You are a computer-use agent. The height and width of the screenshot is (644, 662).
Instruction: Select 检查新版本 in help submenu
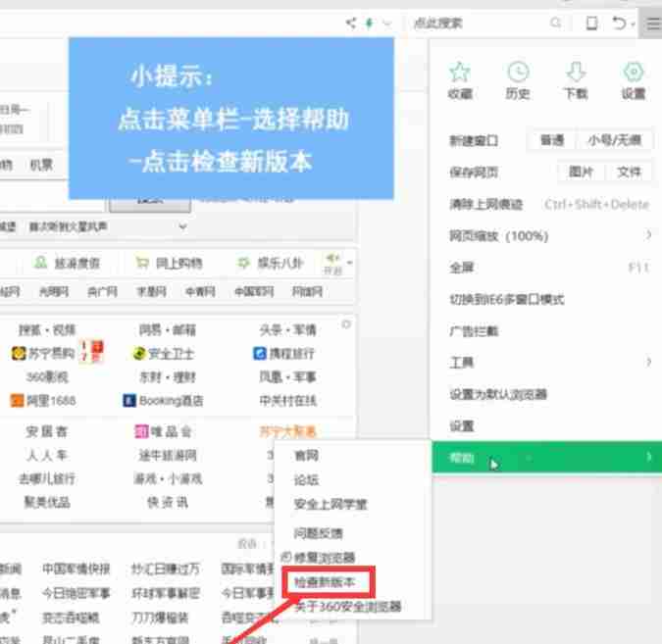click(325, 582)
